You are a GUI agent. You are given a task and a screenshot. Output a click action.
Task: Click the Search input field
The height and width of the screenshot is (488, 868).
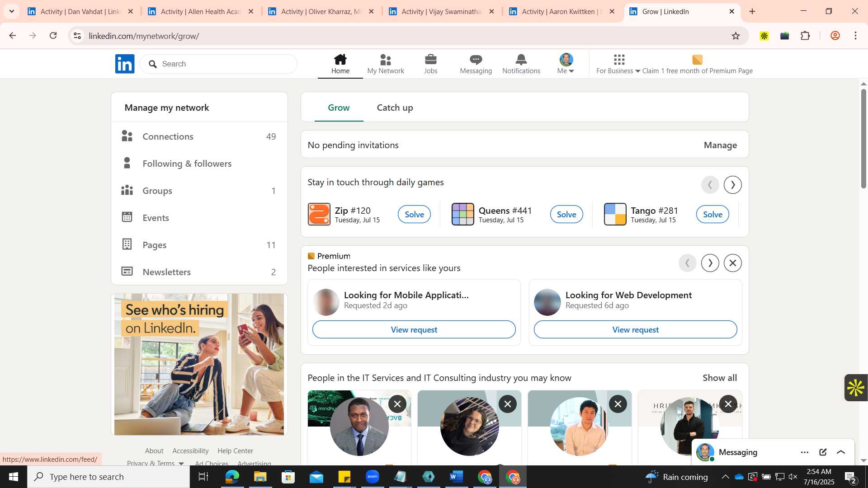point(218,64)
